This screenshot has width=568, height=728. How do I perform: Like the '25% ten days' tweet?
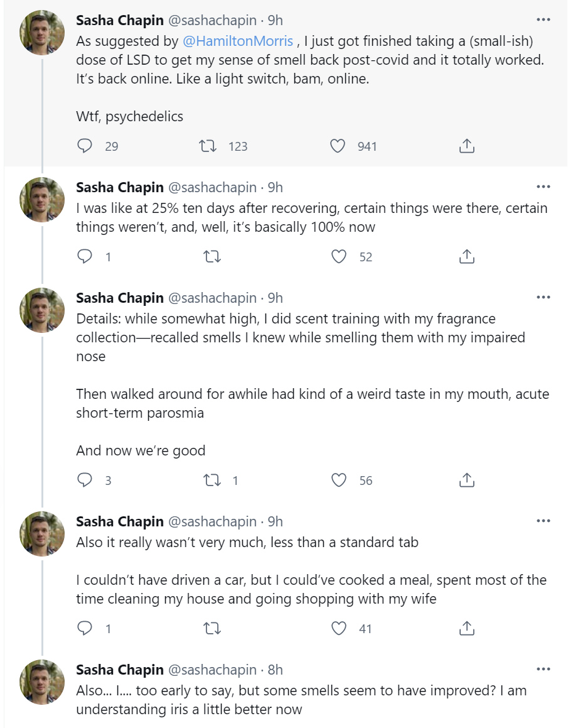[339, 257]
